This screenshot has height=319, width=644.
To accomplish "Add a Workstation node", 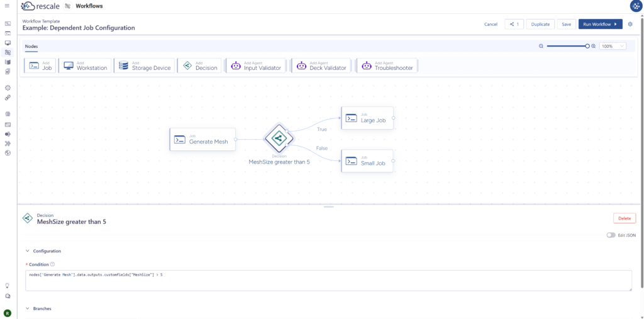I will pyautogui.click(x=86, y=66).
